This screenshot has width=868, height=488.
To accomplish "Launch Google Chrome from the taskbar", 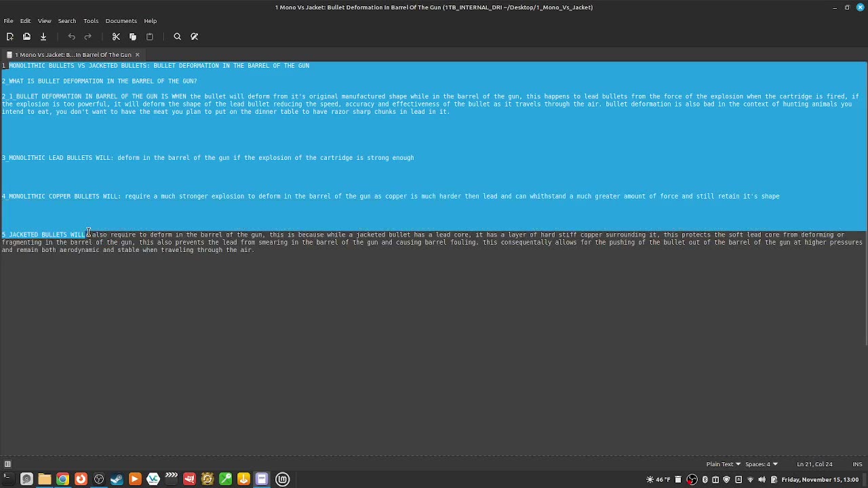I will coord(62,479).
